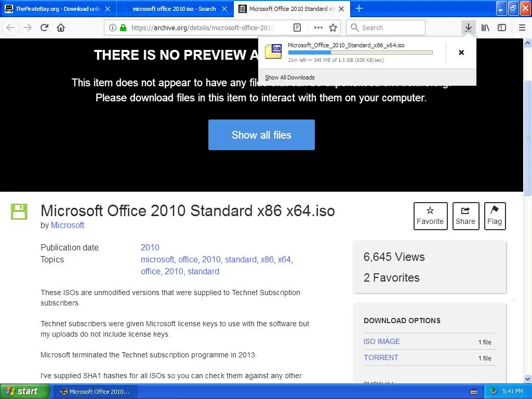
Task: Click the browser Search box
Action: (x=386, y=28)
